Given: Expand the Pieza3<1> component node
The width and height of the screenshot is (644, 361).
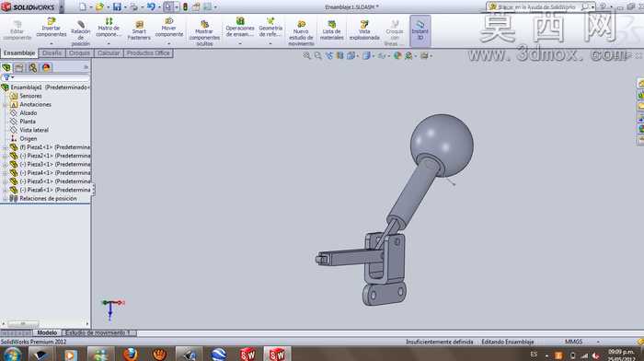Looking at the screenshot, I should point(5,165).
